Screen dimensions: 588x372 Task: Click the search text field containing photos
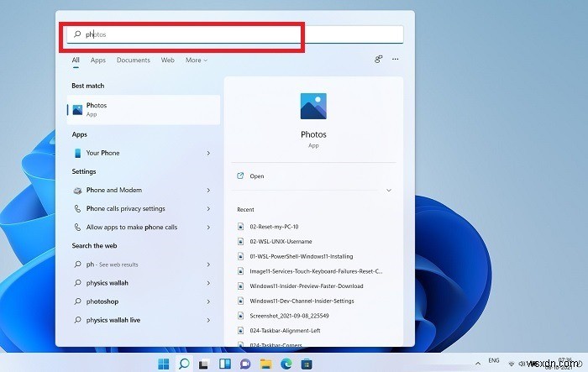234,34
